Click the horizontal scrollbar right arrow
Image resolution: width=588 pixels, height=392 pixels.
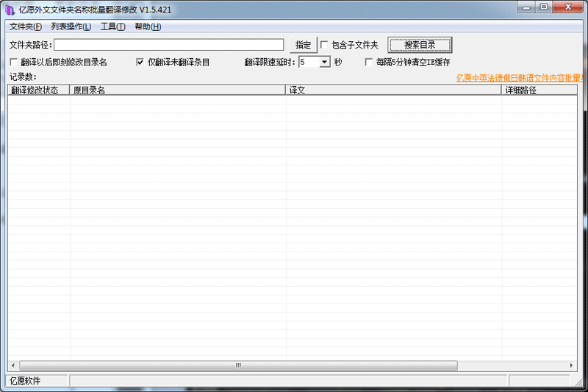click(573, 366)
